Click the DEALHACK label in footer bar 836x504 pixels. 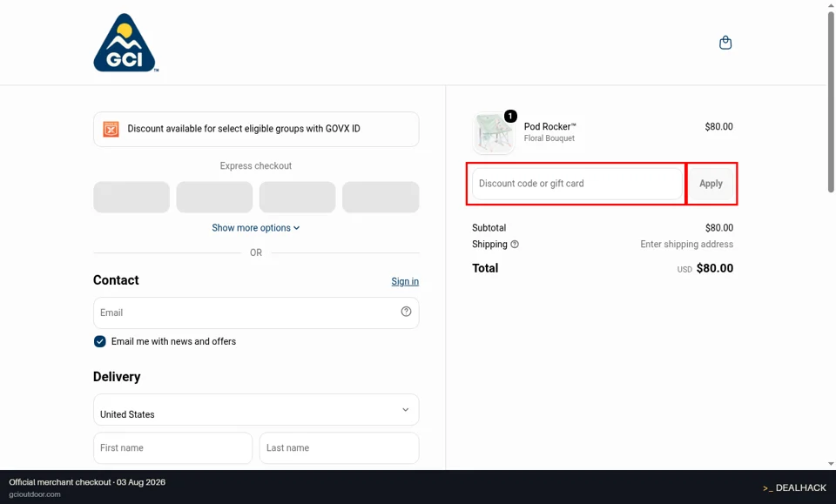pos(794,487)
